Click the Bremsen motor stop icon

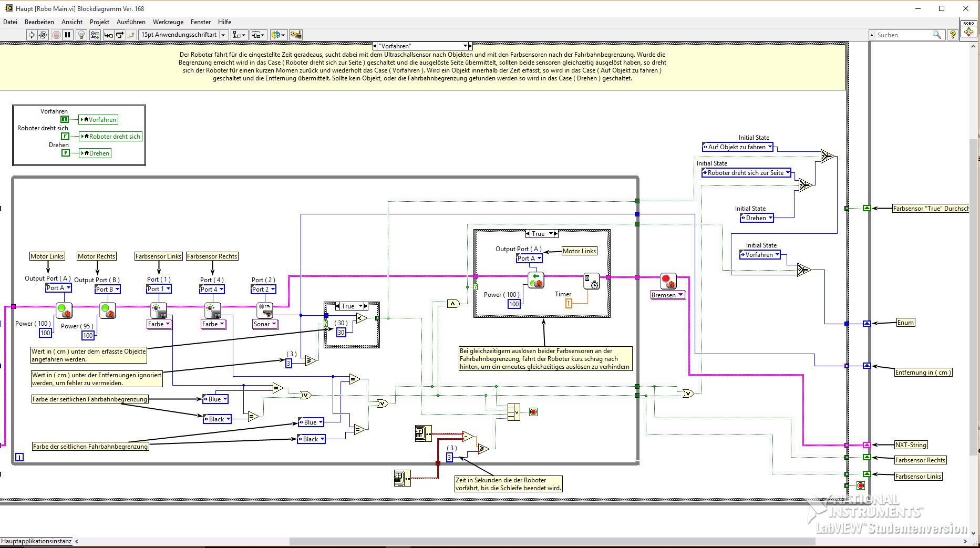point(668,281)
